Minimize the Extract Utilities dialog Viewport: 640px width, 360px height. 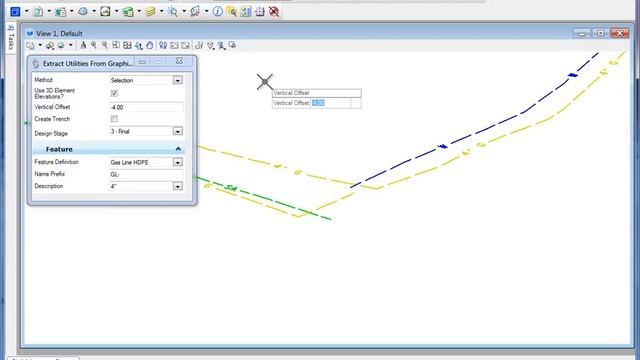[142, 62]
